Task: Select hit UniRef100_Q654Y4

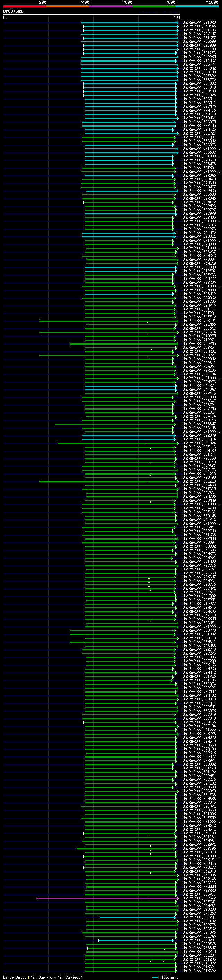Action: click(199, 64)
